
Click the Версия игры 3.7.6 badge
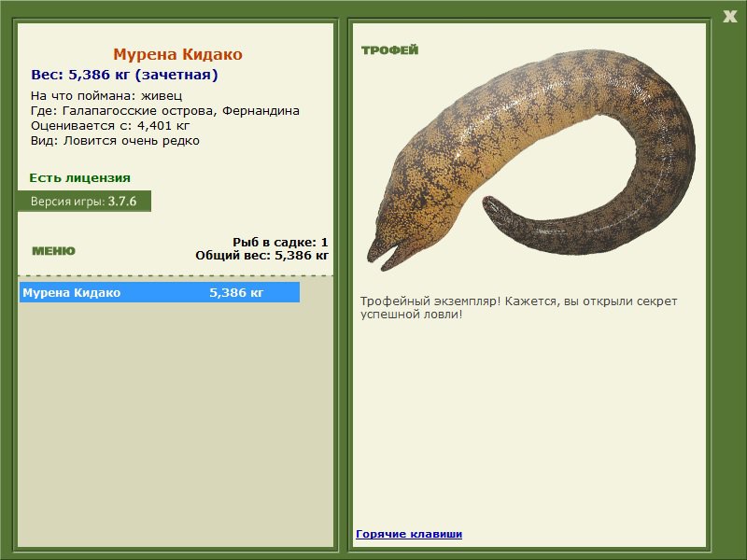tap(84, 201)
